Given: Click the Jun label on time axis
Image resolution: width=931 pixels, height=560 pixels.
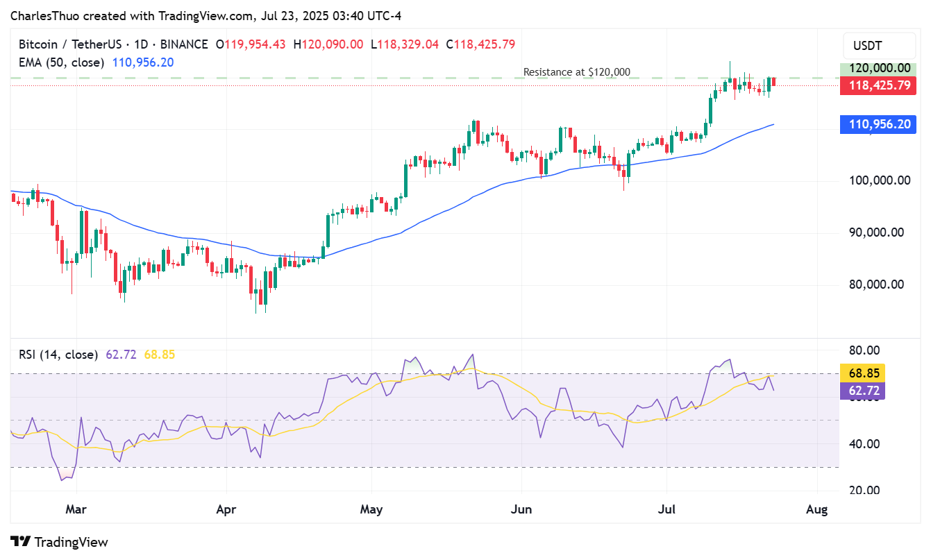Looking at the screenshot, I should 521,510.
